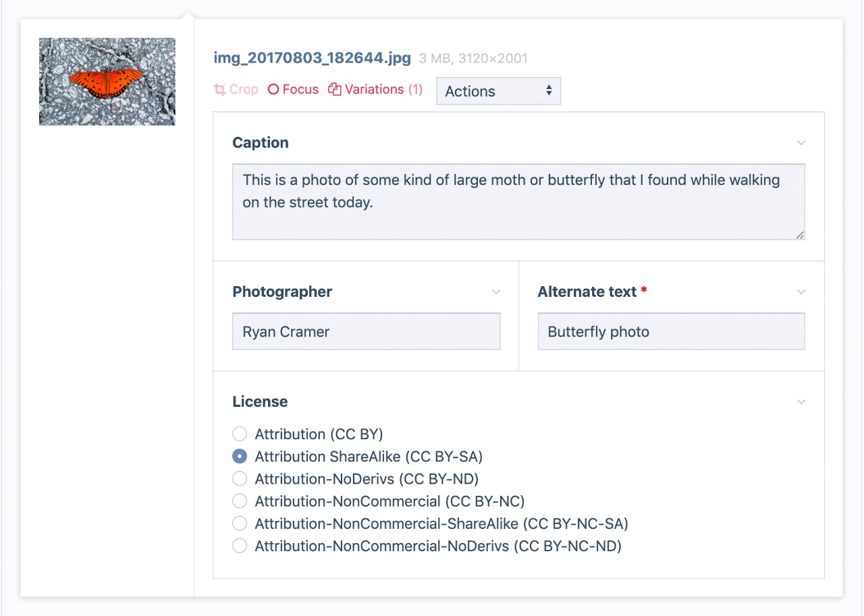Click the Caption field label
864x616 pixels.
[261, 142]
